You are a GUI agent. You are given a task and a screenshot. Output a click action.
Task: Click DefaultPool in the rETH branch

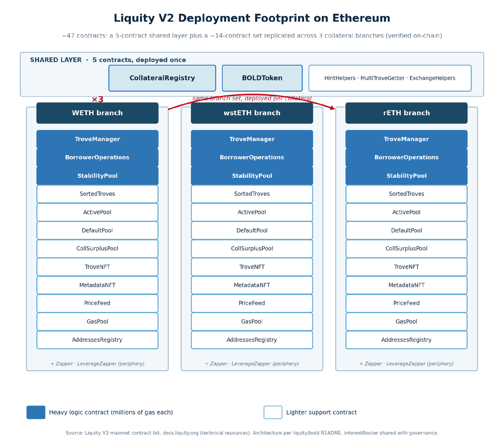pyautogui.click(x=406, y=231)
